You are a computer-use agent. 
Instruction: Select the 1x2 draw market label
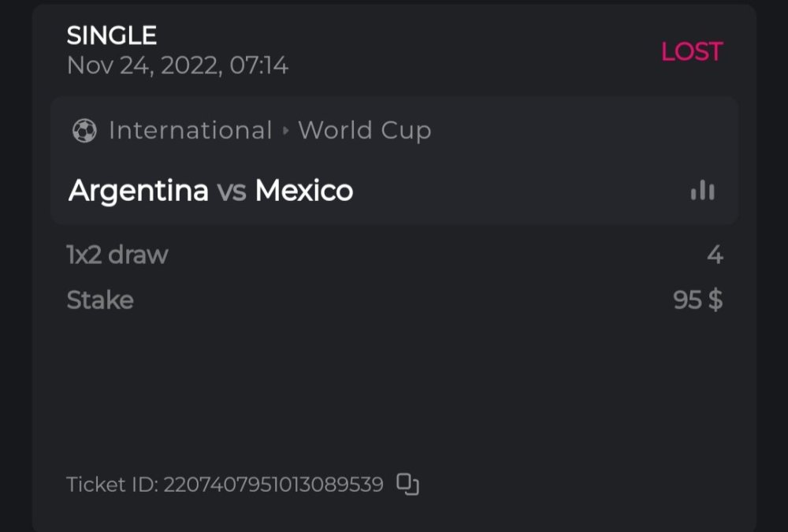117,255
